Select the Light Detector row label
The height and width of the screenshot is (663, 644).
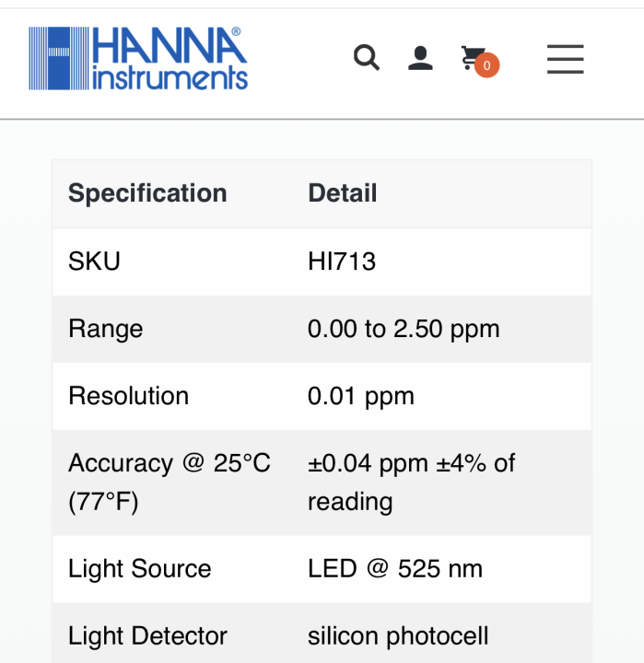[x=147, y=635]
